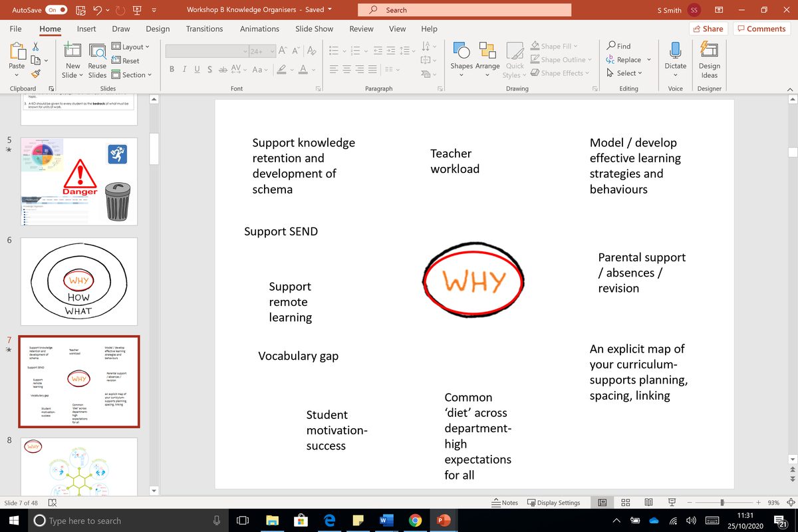Open Display Settings in status bar
798x532 pixels.
(553, 503)
